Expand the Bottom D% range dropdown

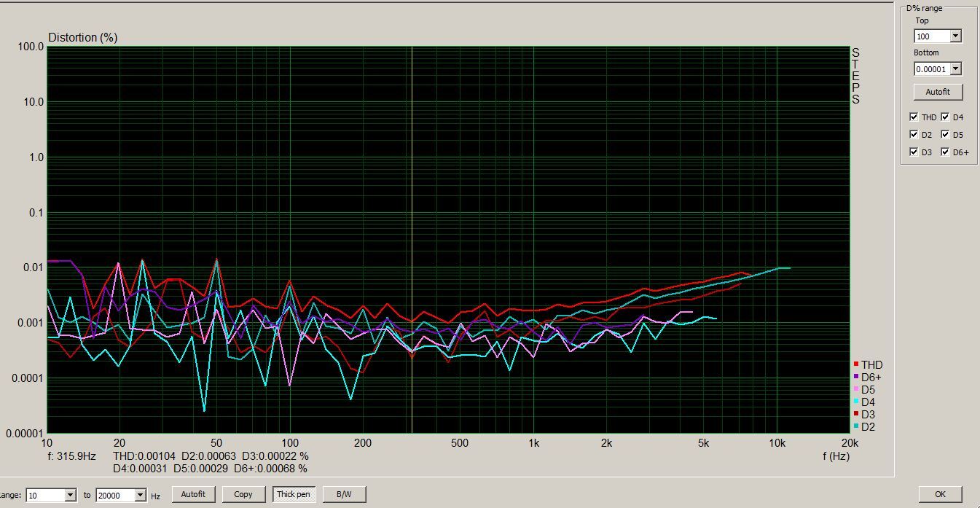pyautogui.click(x=955, y=69)
